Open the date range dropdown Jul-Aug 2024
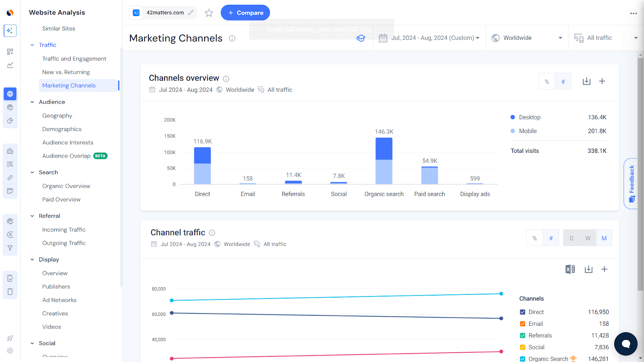This screenshot has height=362, width=644. (x=429, y=38)
